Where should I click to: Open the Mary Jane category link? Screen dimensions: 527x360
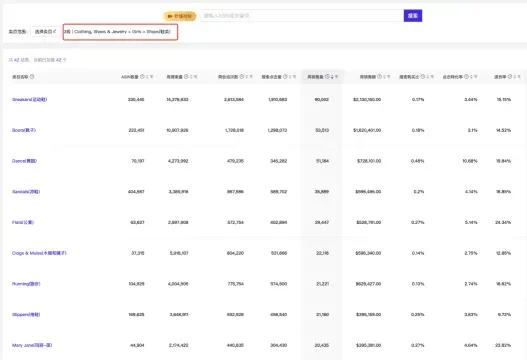point(32,345)
